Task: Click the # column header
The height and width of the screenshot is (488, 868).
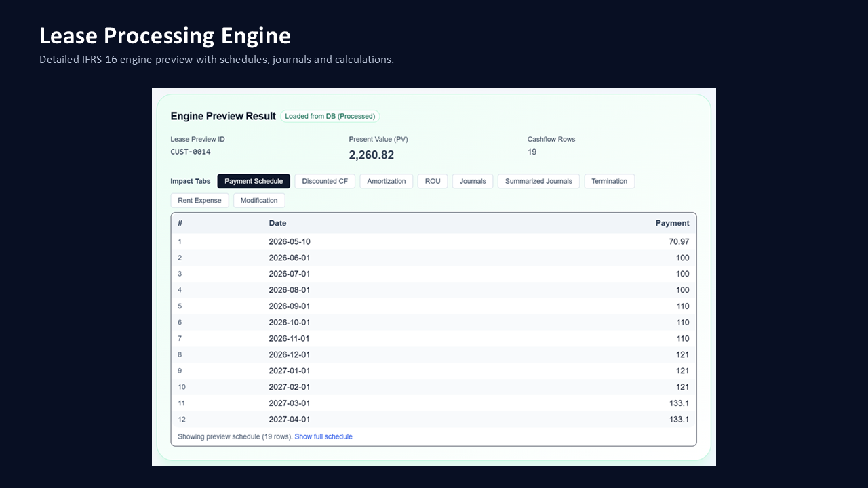Action: (x=180, y=223)
